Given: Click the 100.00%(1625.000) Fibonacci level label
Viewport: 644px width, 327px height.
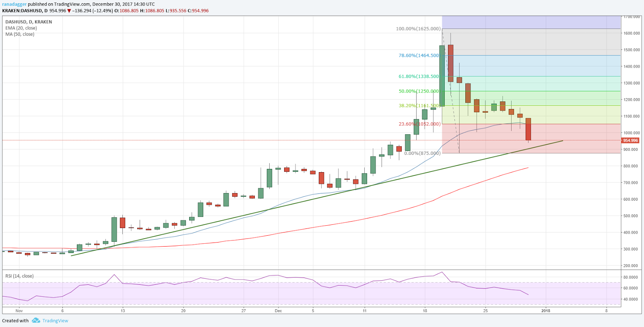Looking at the screenshot, I should 418,29.
